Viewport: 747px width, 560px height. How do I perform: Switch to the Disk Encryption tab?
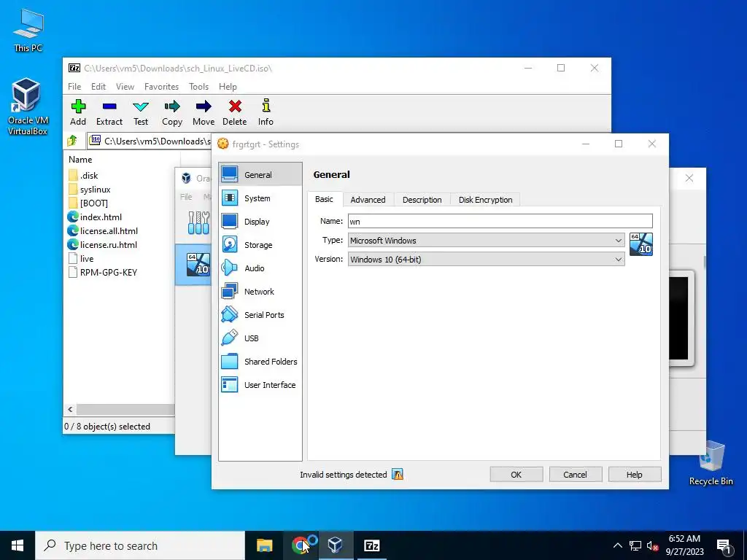coord(485,200)
